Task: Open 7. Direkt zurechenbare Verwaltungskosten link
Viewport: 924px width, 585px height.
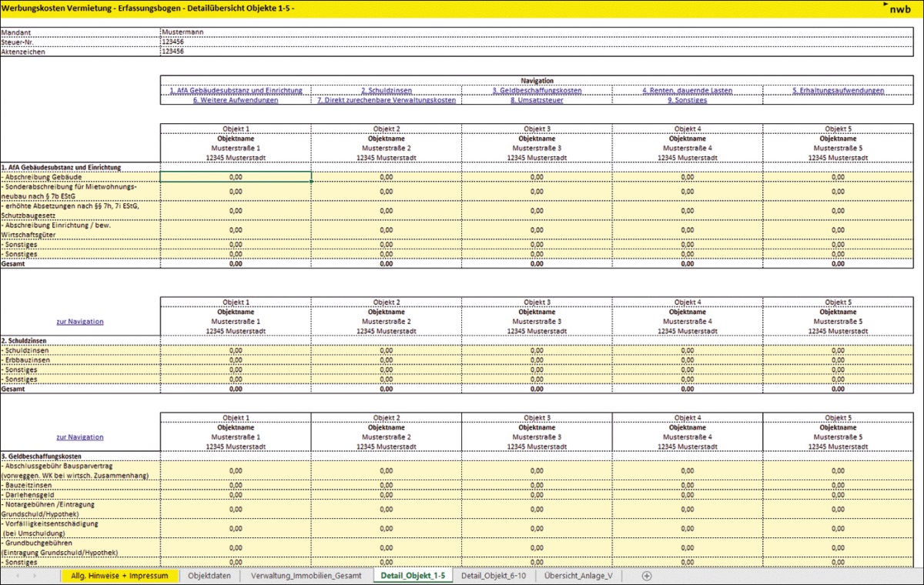Action: click(387, 100)
